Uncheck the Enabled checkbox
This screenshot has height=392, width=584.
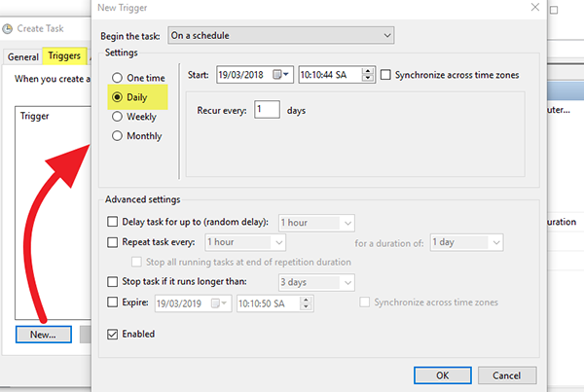point(113,334)
